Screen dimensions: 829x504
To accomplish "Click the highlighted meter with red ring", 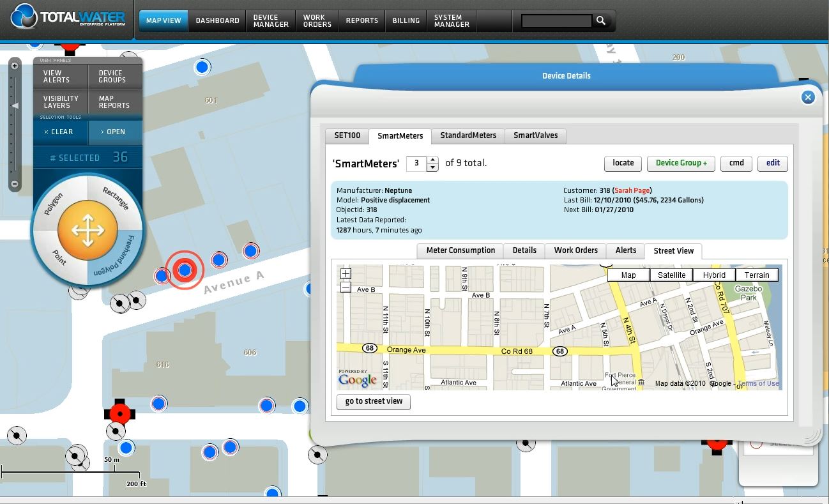I will [185, 270].
